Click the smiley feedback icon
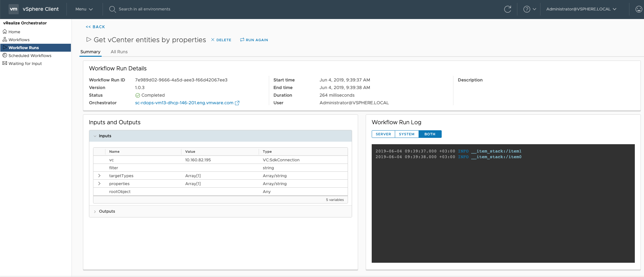 tap(639, 9)
